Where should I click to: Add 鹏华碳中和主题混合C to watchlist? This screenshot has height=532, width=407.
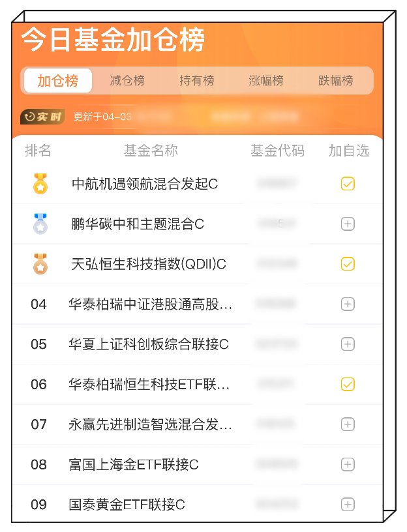coord(348,224)
